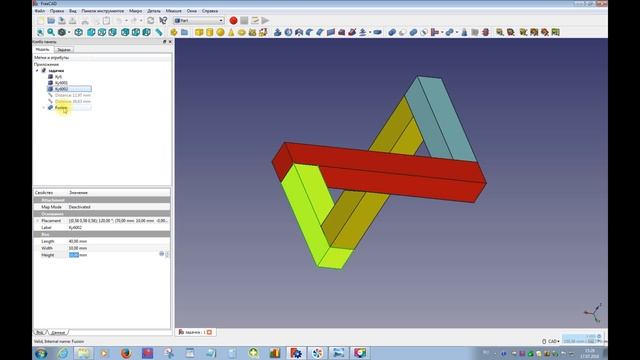Select the first Куб tree item
This screenshot has width=640, height=360.
58,77
